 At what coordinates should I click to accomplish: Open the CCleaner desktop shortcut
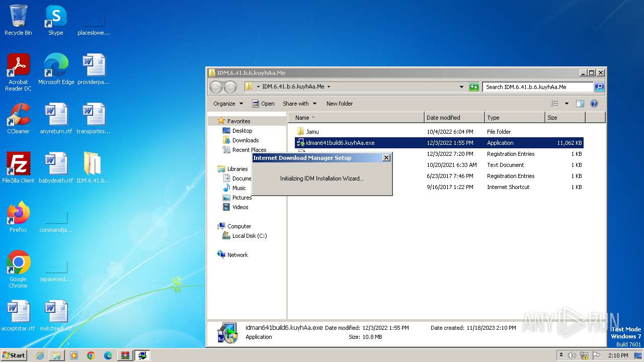click(x=18, y=119)
